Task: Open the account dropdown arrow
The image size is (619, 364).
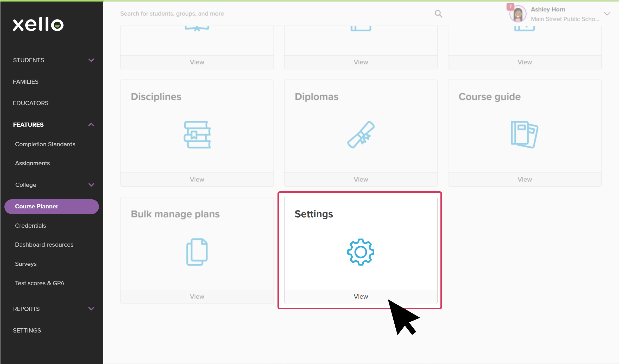Action: tap(607, 14)
